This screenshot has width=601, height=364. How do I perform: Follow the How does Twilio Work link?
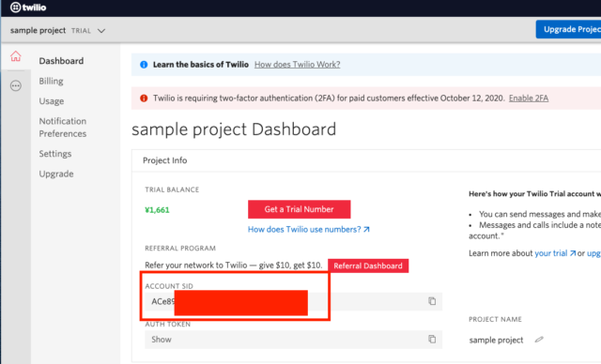[298, 65]
